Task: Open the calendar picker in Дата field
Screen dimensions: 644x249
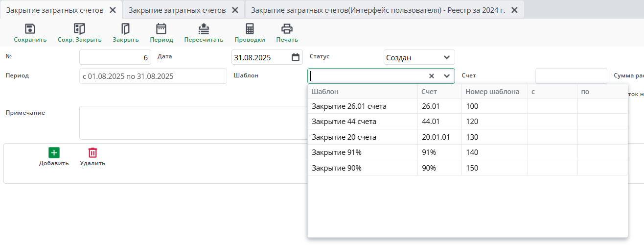Action: click(x=295, y=57)
